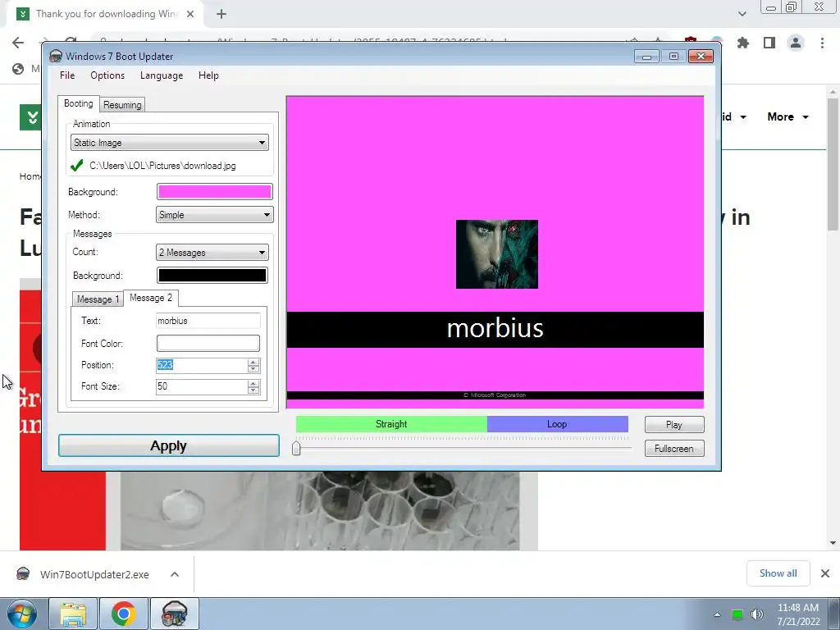Increase the Font Size with up arrow
Viewport: 840px width, 630px height.
(253, 383)
